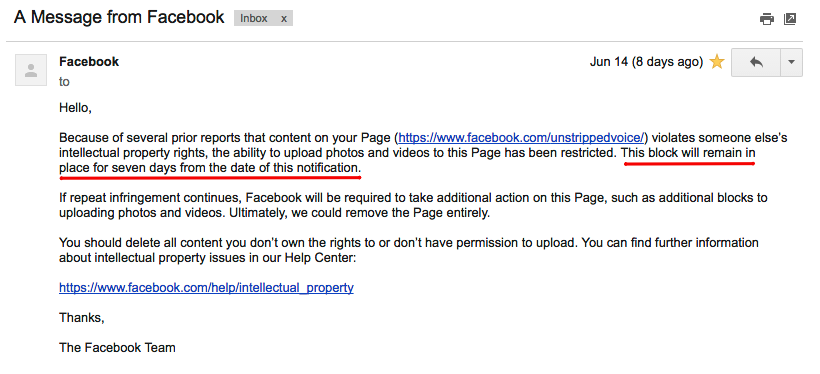The height and width of the screenshot is (374, 820).
Task: Click the sender avatar placeholder
Action: (31, 70)
